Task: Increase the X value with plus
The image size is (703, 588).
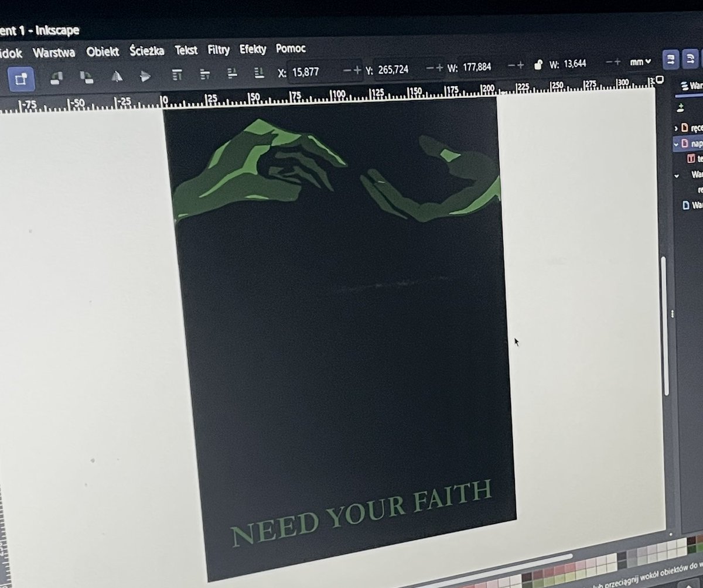Action: (357, 70)
